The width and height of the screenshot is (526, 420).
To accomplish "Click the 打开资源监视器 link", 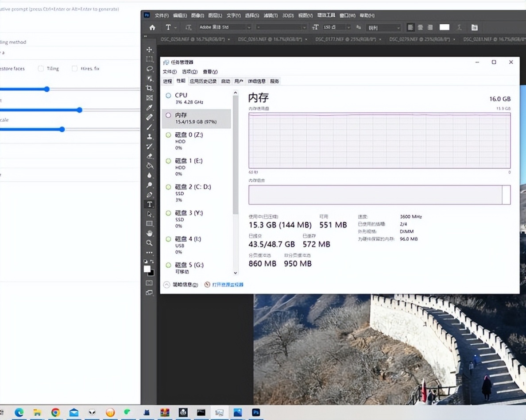I will [x=228, y=285].
